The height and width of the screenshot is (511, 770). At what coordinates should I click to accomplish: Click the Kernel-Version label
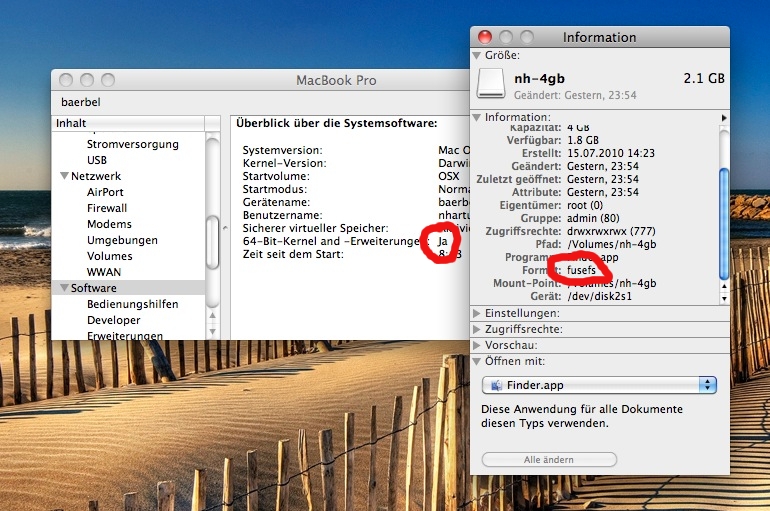pos(284,163)
